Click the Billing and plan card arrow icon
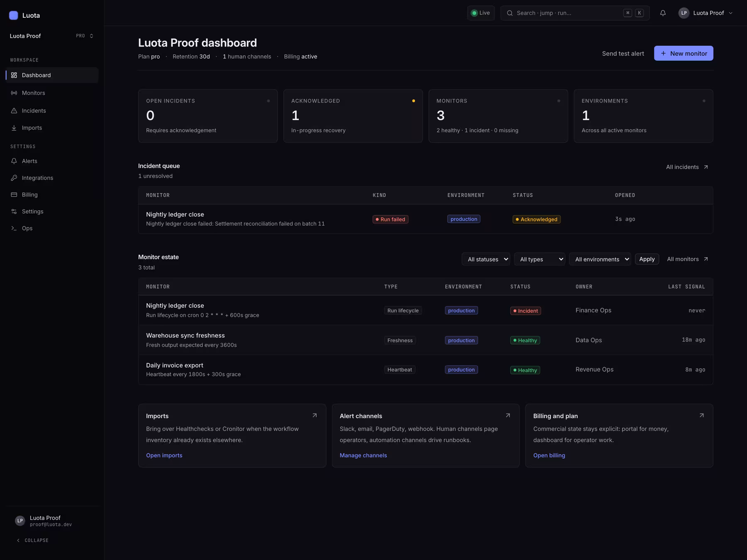 click(x=702, y=415)
